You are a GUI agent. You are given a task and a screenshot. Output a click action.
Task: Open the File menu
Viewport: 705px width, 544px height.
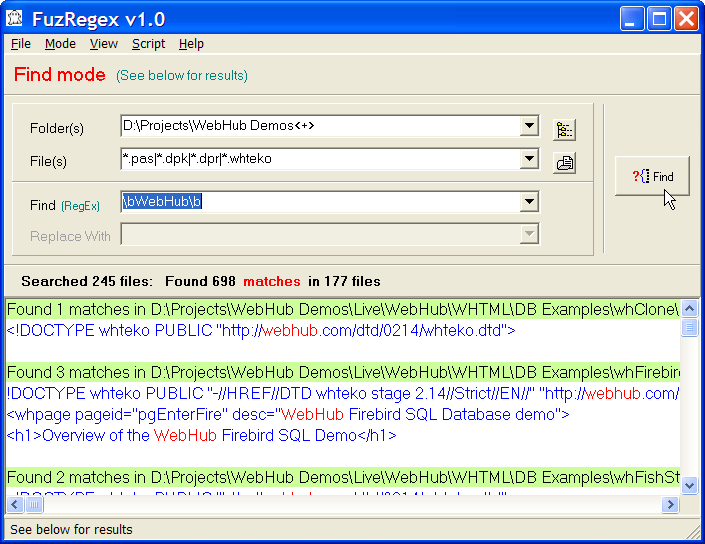pyautogui.click(x=21, y=44)
